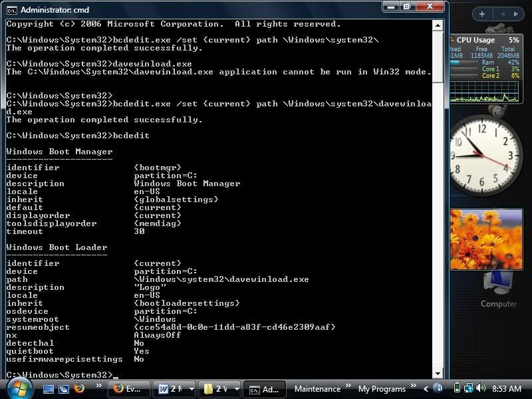Open the cmd window system menu icon
This screenshot has height=399, width=532.
pos(11,11)
